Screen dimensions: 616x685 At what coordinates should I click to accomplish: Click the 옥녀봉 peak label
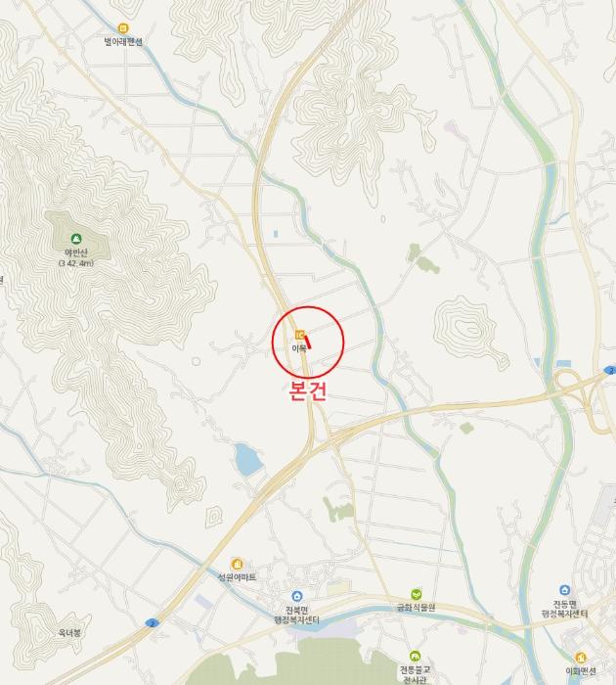pyautogui.click(x=69, y=632)
